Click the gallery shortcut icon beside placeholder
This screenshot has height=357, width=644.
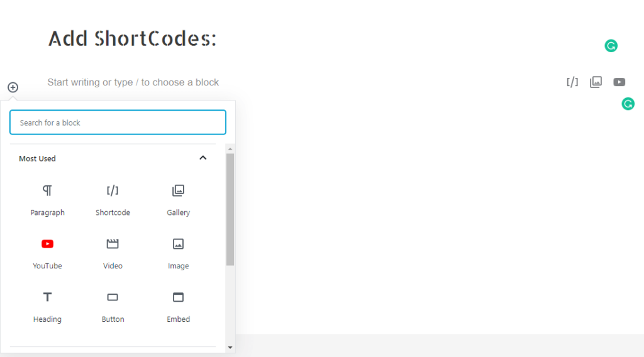[x=596, y=82]
